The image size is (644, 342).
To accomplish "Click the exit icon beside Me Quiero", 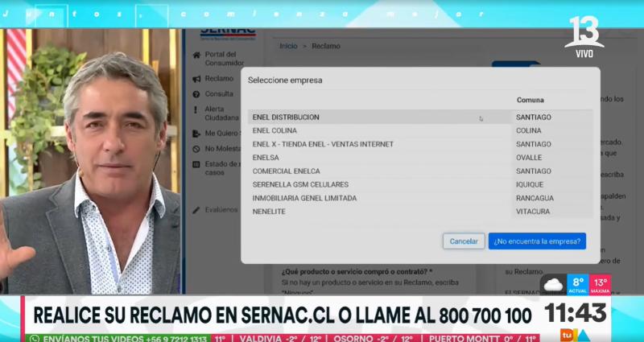I will point(196,134).
